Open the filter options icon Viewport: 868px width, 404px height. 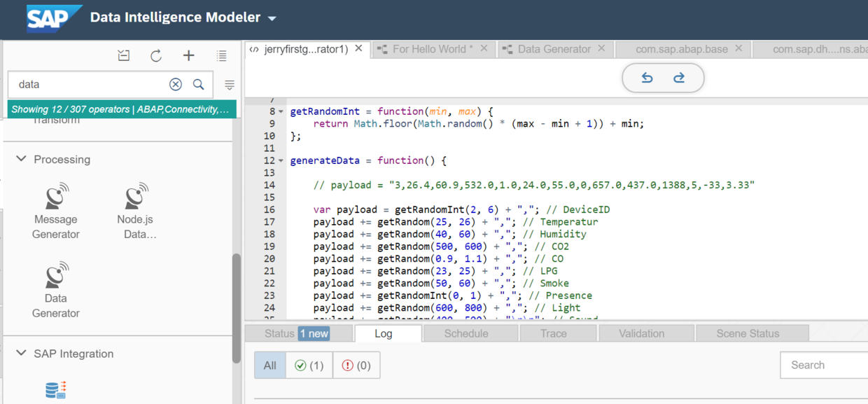pyautogui.click(x=229, y=85)
